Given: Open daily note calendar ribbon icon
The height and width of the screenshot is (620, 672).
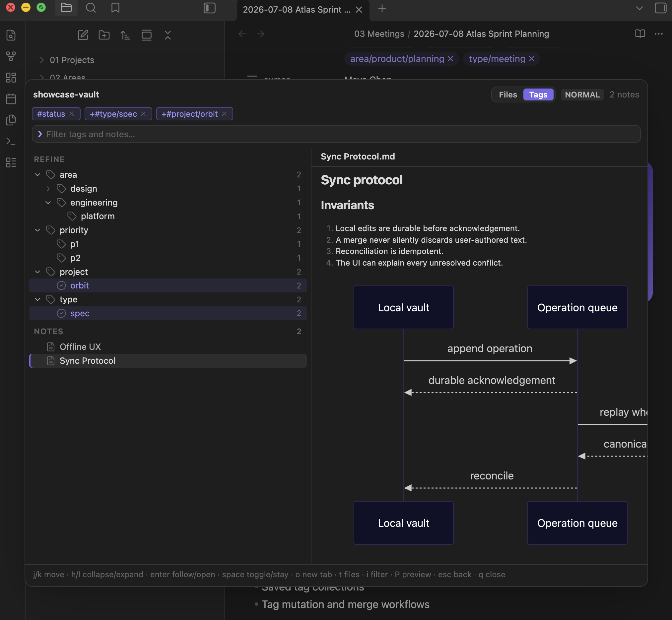Looking at the screenshot, I should (11, 99).
